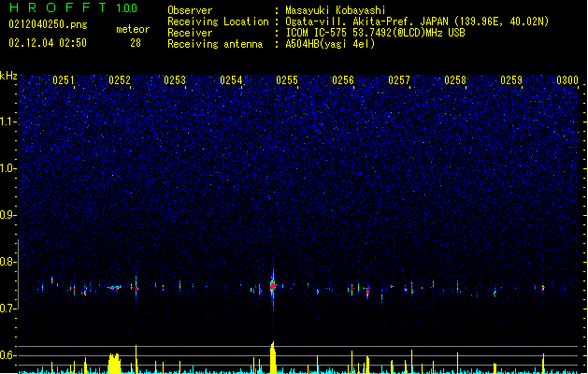The width and height of the screenshot is (588, 374).
Task: Click the 1.1 kHz axis label
Action: (x=7, y=122)
